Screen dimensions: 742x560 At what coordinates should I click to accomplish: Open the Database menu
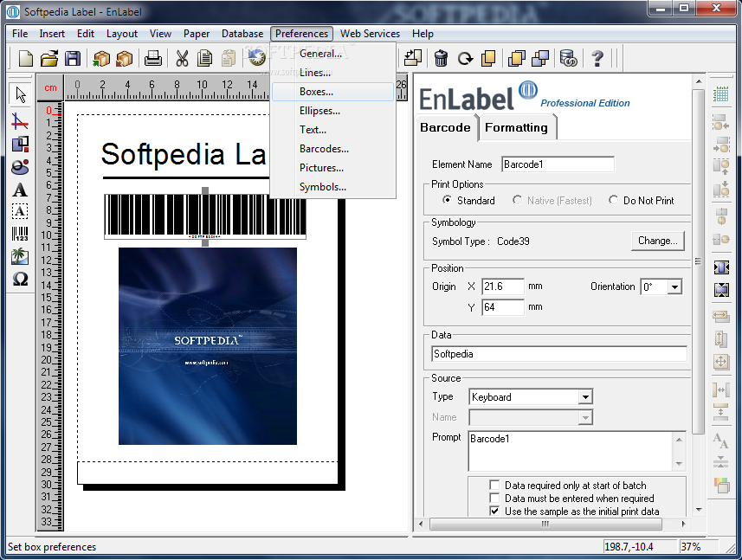[242, 34]
